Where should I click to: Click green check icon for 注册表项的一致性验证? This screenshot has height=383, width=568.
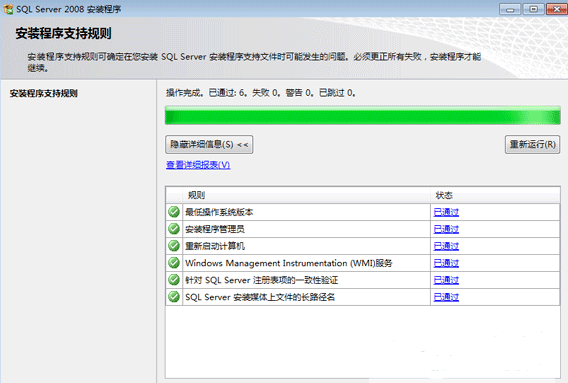tap(174, 280)
